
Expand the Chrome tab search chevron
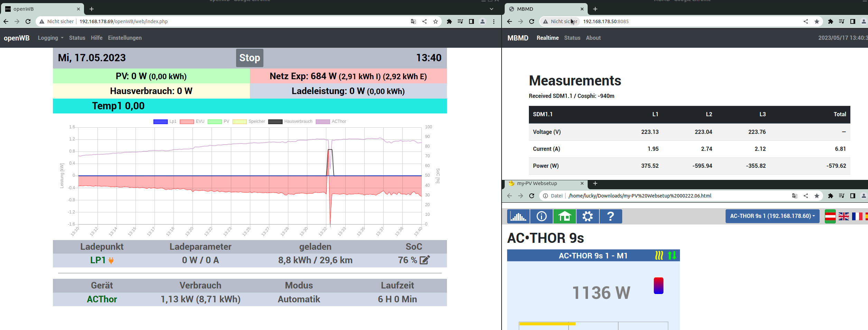(491, 9)
